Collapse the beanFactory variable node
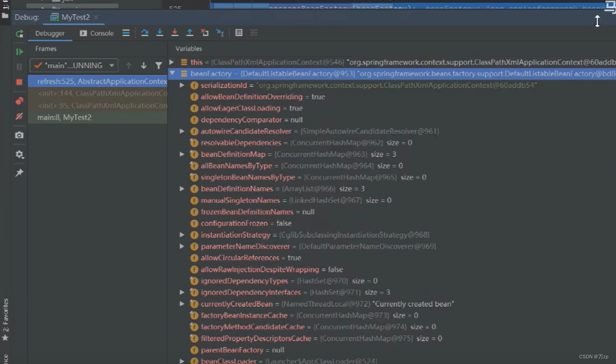The image size is (616, 364). pyautogui.click(x=172, y=74)
